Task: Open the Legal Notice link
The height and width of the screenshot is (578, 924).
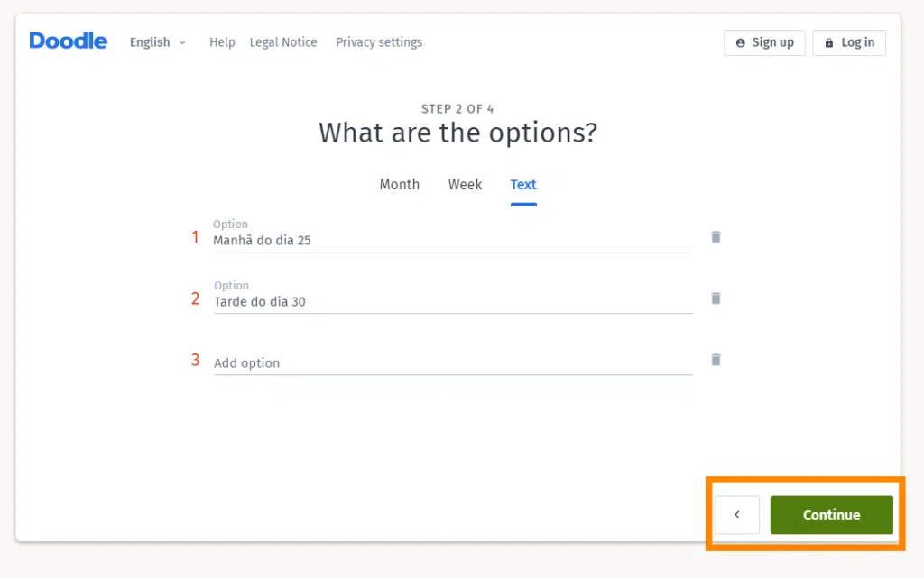Action: [x=283, y=42]
